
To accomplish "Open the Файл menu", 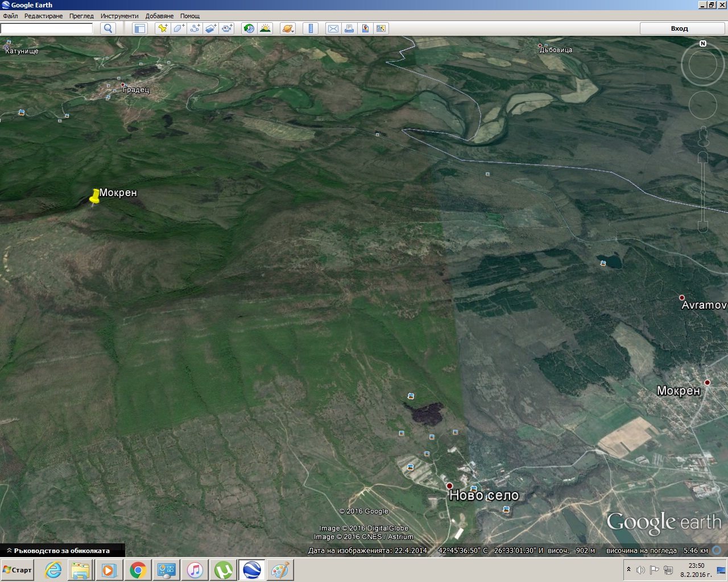I will click(x=10, y=16).
